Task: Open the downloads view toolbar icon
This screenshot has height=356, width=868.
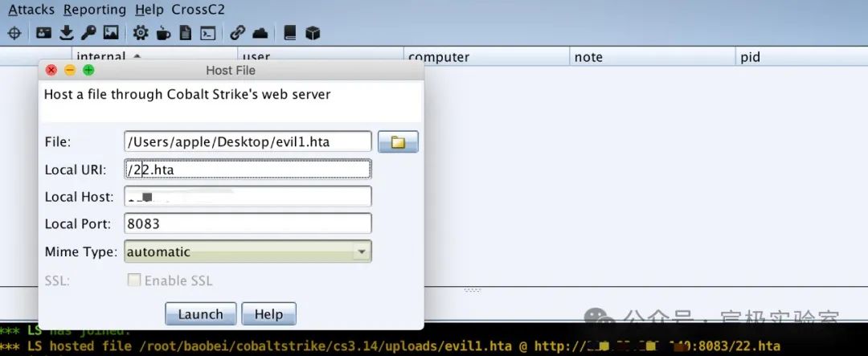Action: [66, 33]
